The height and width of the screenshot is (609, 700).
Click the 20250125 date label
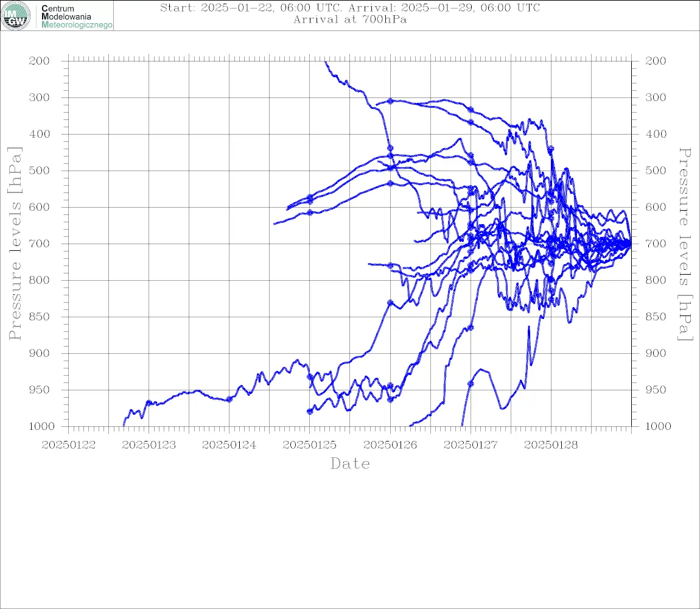coord(309,445)
